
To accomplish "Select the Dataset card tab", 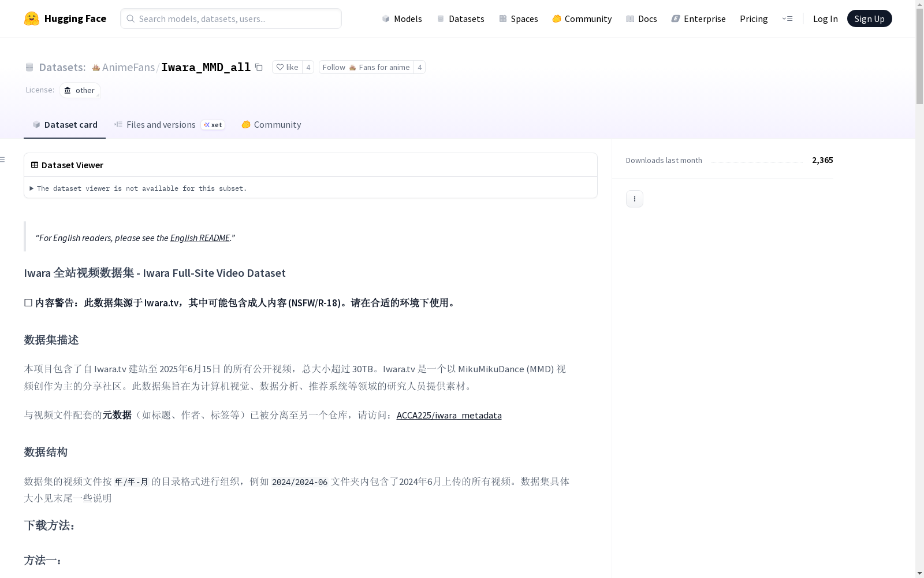I will [x=65, y=124].
